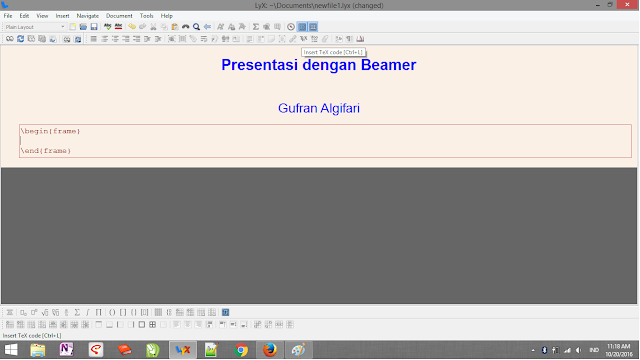Click the Increase depth icon
The width and height of the screenshot is (640, 360).
[147, 39]
